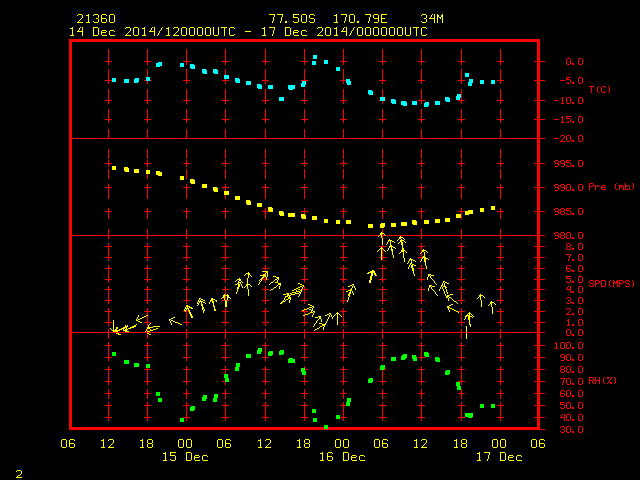Select the RH(%) humidity axis label
This screenshot has width=640, height=480.
tap(602, 381)
